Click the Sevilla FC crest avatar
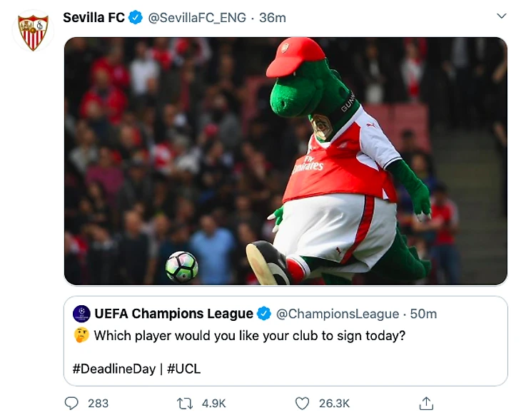521x420 pixels. coord(33,31)
